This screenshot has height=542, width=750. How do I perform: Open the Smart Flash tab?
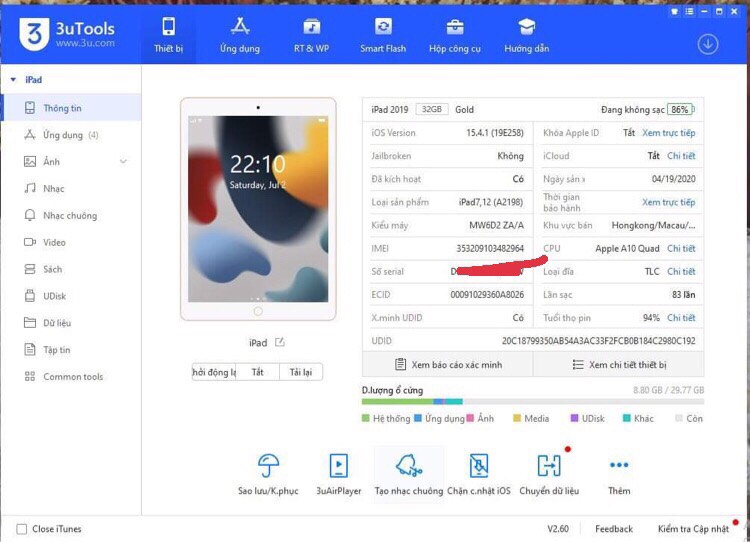pyautogui.click(x=383, y=34)
